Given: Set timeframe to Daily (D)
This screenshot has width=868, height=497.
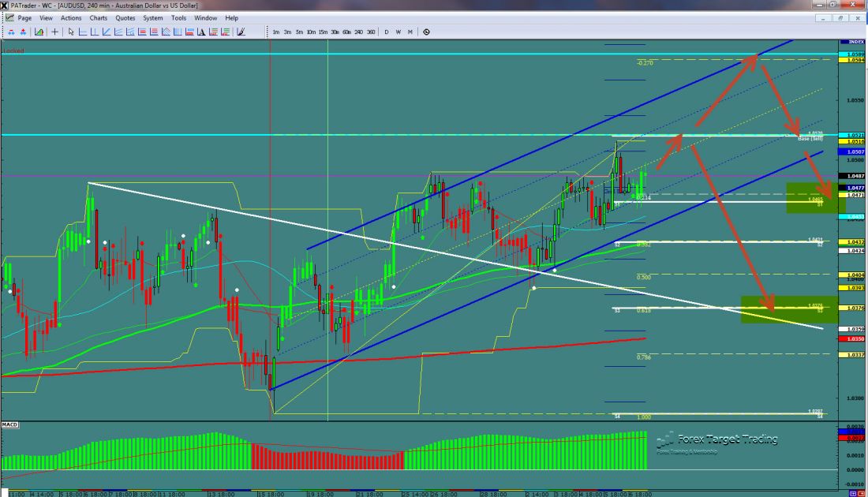Looking at the screenshot, I should (x=387, y=32).
